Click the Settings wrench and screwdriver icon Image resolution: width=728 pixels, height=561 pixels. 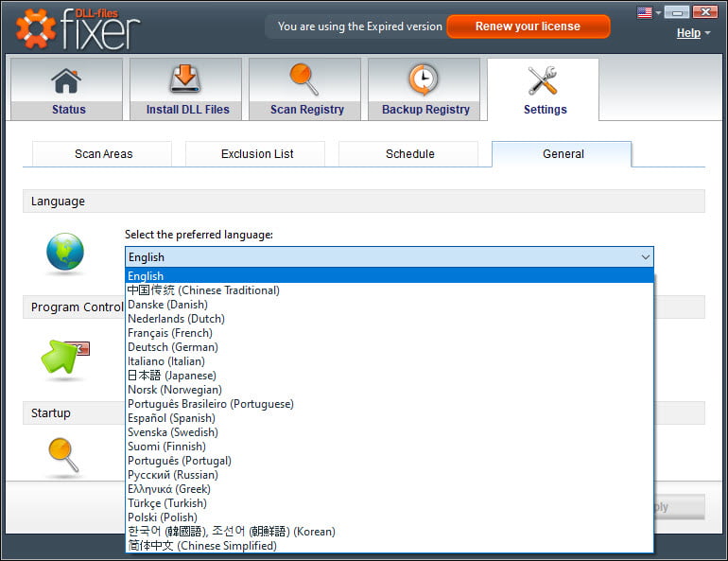click(x=542, y=80)
